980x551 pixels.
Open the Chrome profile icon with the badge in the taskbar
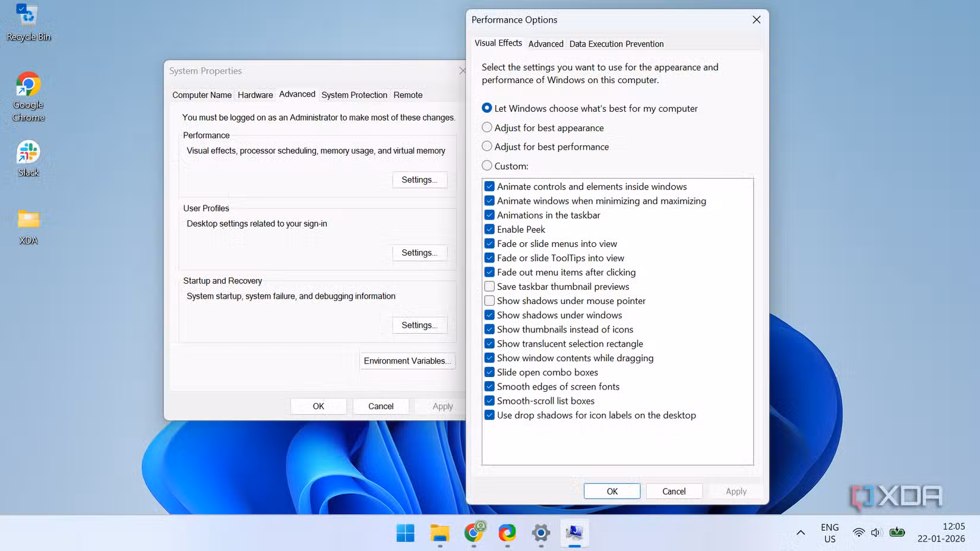[x=474, y=533]
